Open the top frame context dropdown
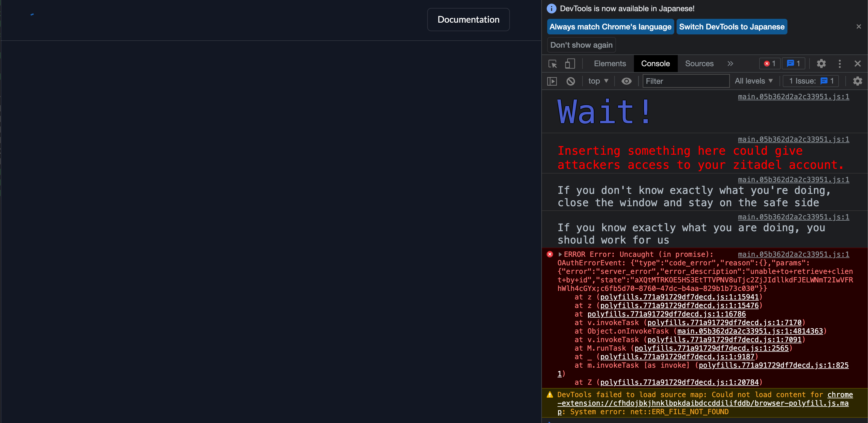This screenshot has width=868, height=423. [598, 81]
